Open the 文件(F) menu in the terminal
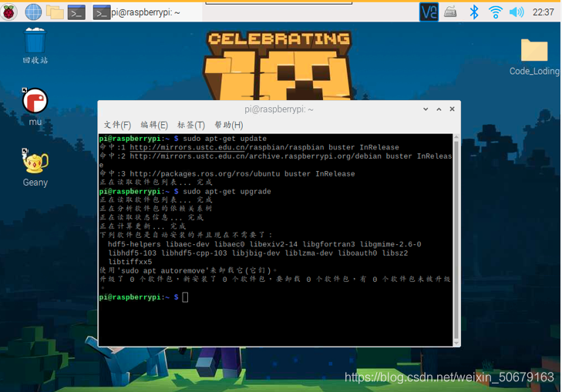The image size is (562, 392). 117,125
